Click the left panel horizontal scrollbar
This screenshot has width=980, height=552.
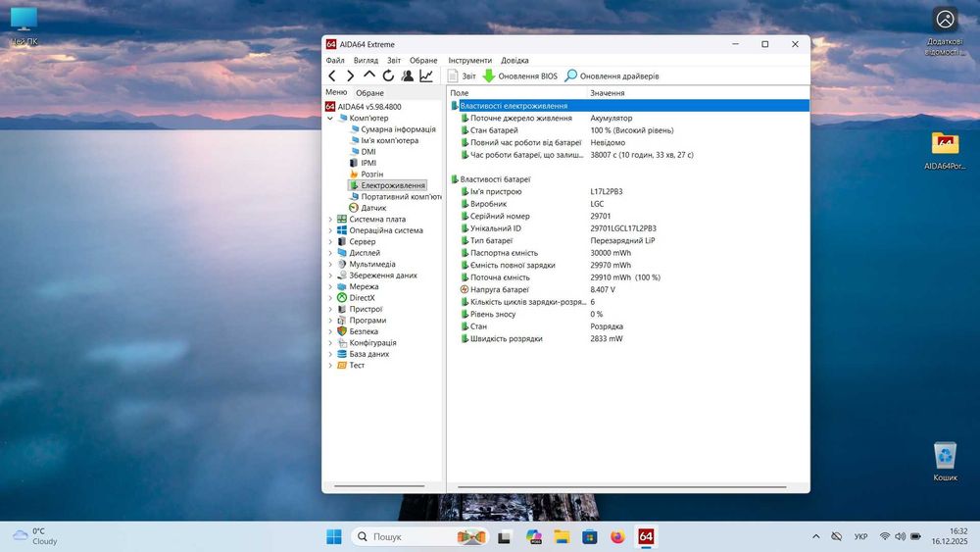[x=379, y=485]
